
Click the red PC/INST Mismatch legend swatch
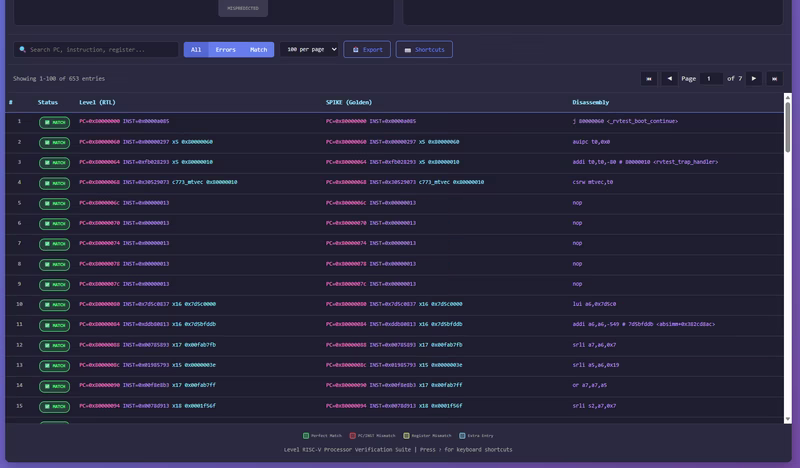[353, 436]
